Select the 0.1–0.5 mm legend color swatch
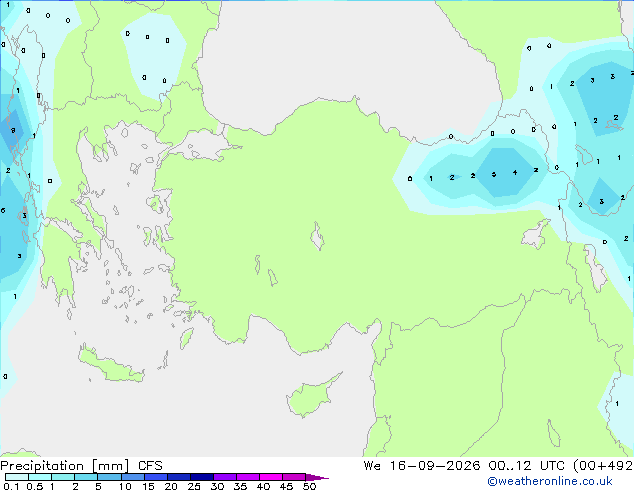The image size is (634, 490). 17,477
